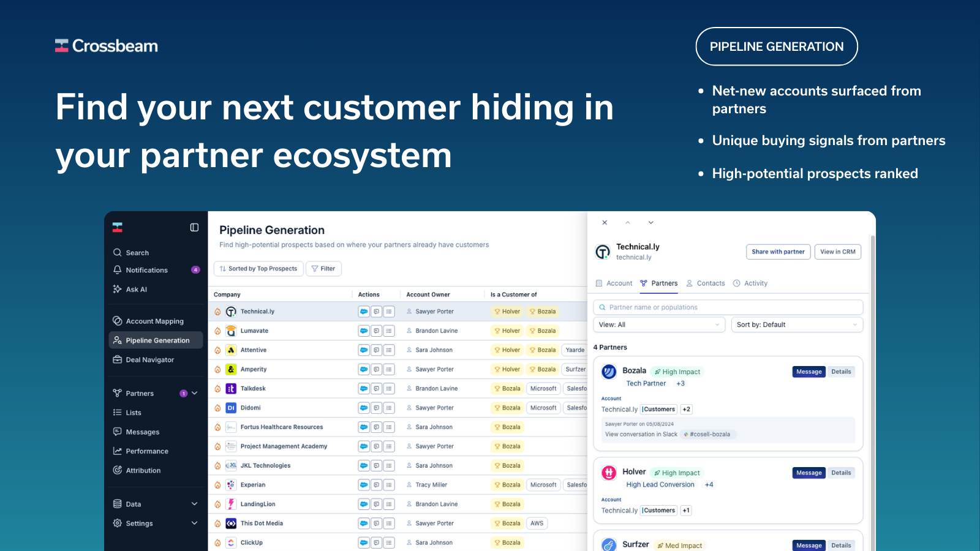Expand the Partners sidebar section chevron
The height and width of the screenshot is (551, 980).
(x=195, y=394)
